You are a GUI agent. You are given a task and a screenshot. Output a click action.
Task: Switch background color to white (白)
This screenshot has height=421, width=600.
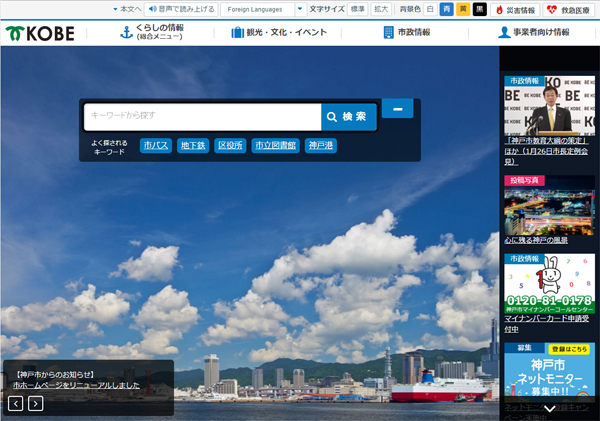pyautogui.click(x=430, y=9)
